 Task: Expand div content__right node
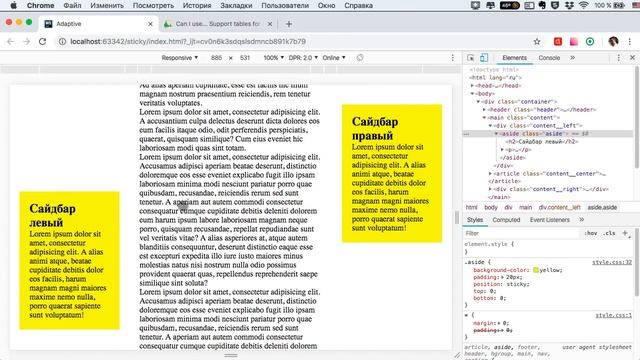[491, 189]
